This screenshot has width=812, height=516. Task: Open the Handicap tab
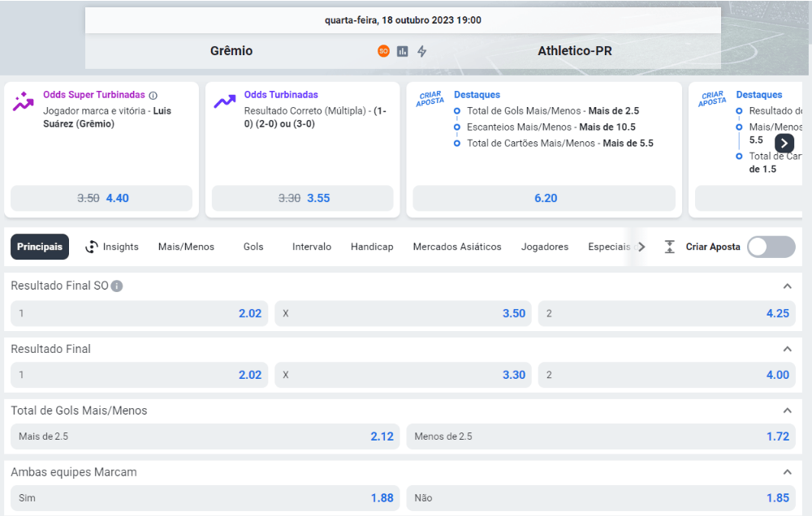point(372,247)
